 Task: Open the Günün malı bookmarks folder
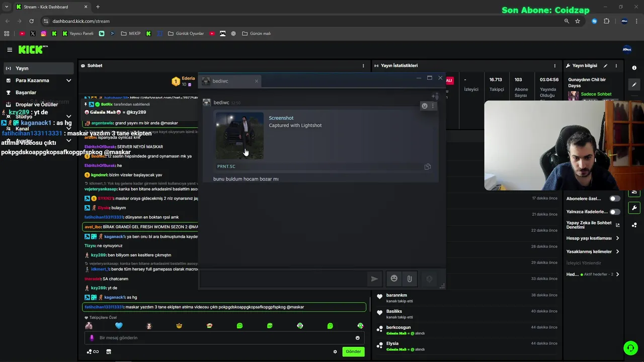click(257, 34)
